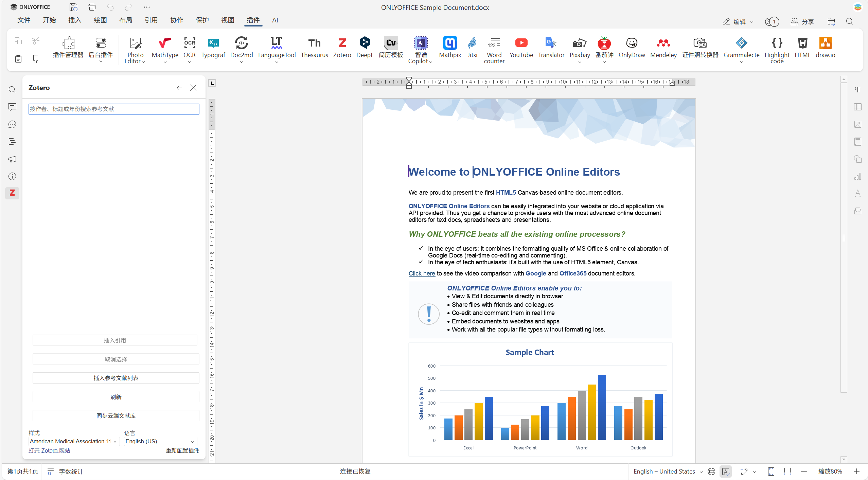Launch the DeepL translator plugin
This screenshot has width=868, height=480.
tap(365, 48)
